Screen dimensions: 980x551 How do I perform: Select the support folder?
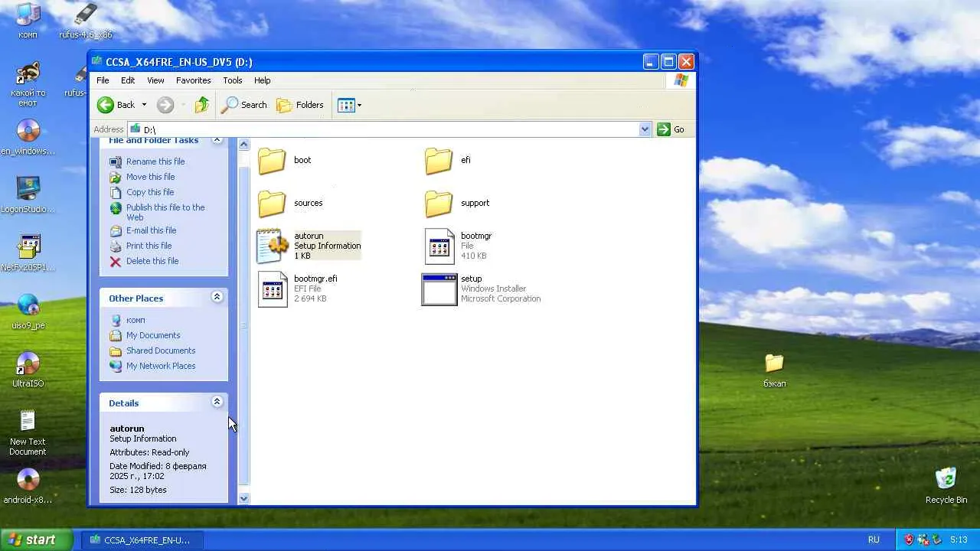click(x=457, y=204)
